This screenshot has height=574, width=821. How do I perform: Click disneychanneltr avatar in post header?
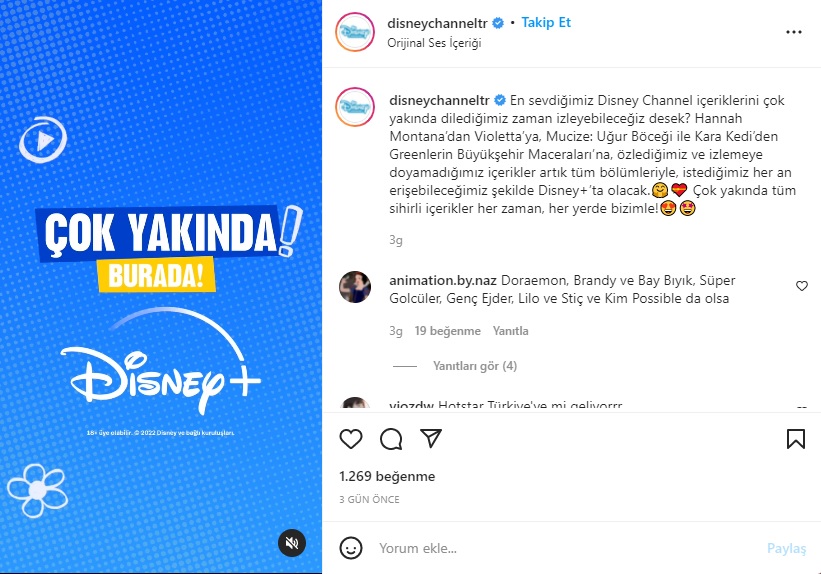(x=355, y=32)
